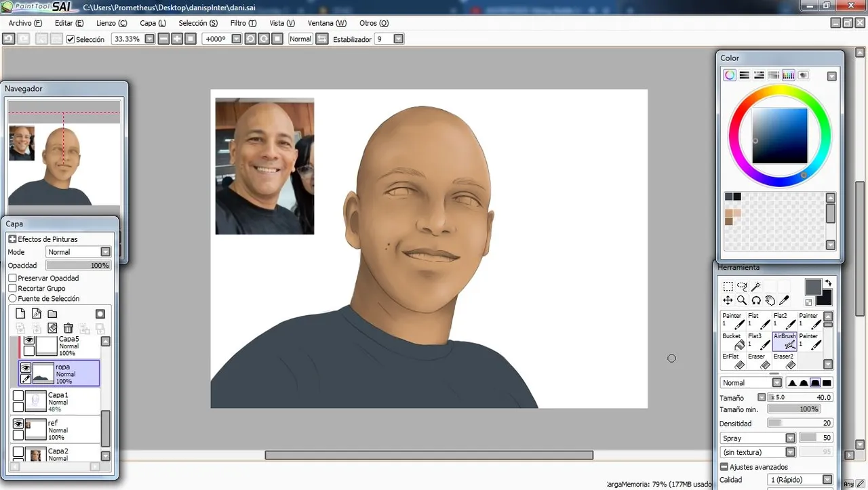
Task: Swap foreground and background colors
Action: 828,282
